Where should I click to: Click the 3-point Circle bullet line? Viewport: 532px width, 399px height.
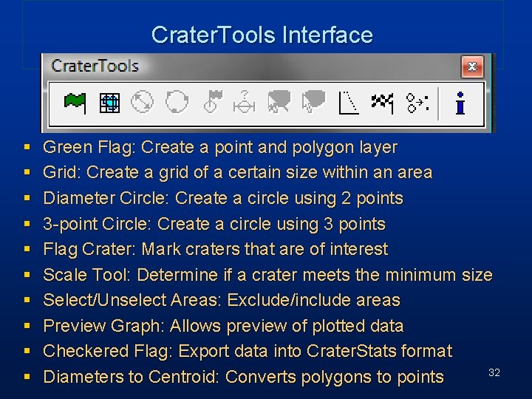214,224
